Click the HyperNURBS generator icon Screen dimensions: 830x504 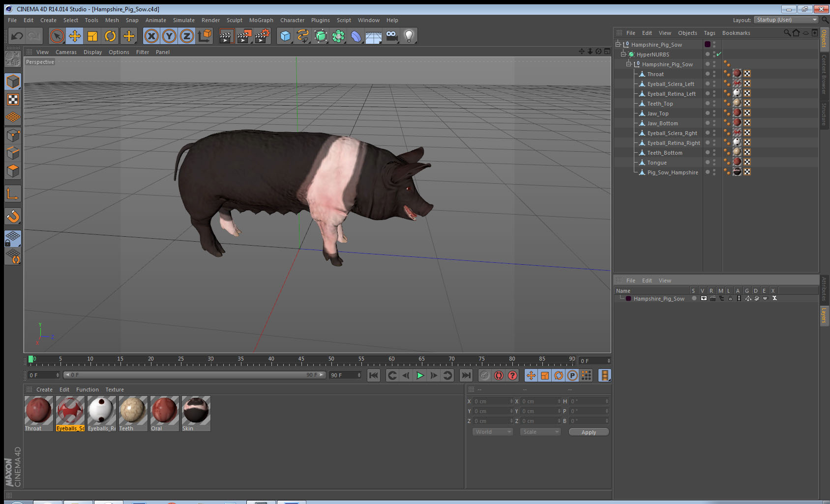pos(321,36)
